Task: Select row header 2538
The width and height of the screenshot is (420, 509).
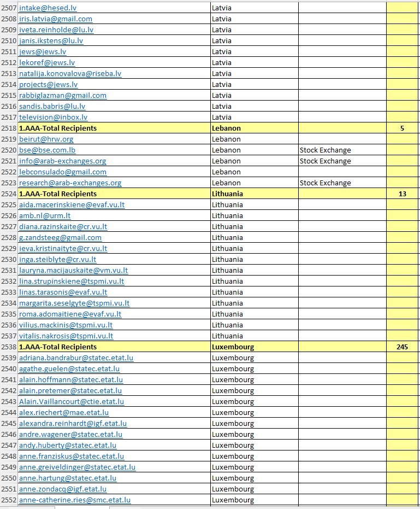Action: tap(9, 347)
